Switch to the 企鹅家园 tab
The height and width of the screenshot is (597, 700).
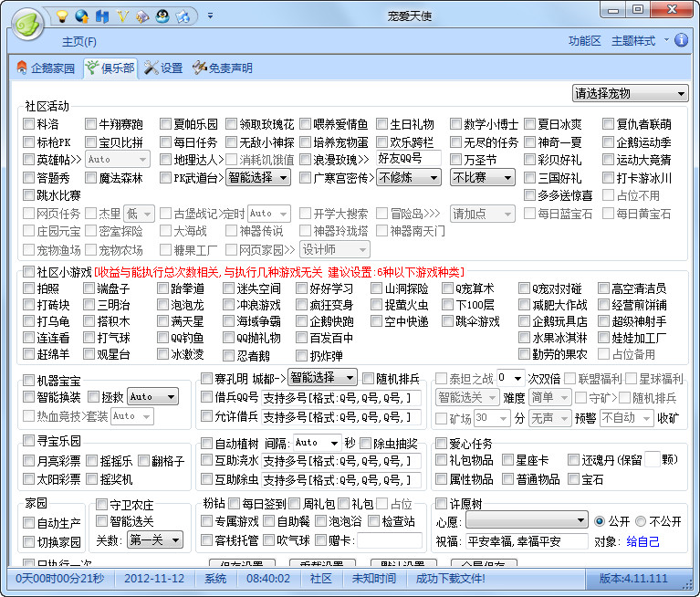click(46, 68)
